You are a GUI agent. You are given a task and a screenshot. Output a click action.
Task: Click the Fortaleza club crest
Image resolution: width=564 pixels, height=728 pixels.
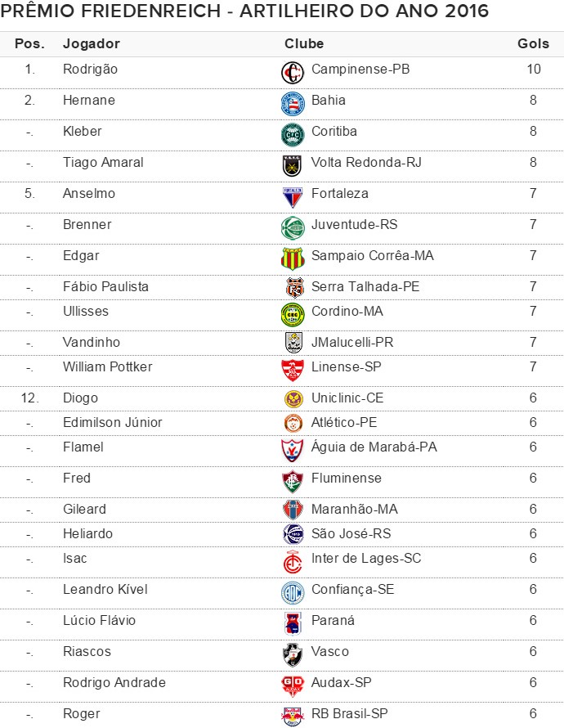[293, 197]
